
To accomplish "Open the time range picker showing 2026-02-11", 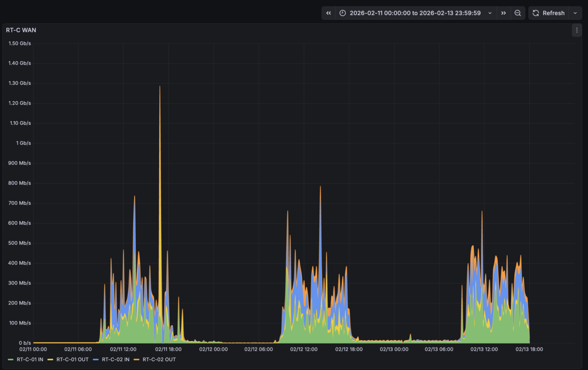I will pos(416,13).
